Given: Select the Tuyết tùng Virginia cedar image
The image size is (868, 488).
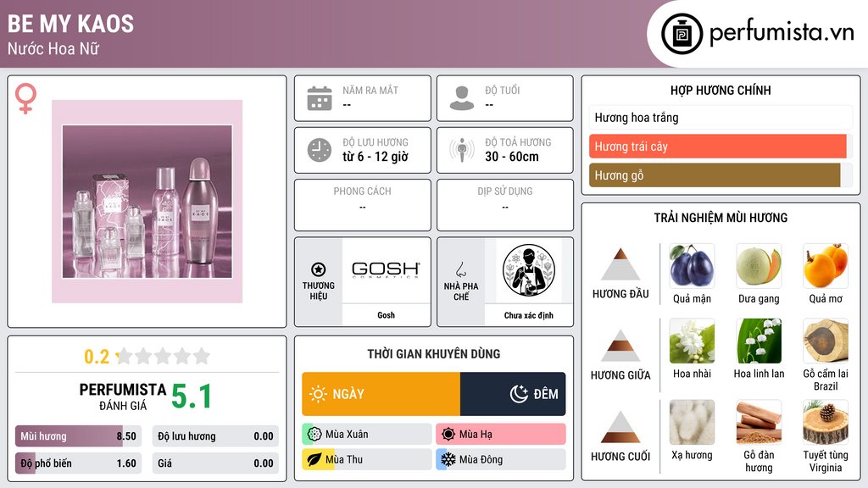Looking at the screenshot, I should pyautogui.click(x=826, y=422).
